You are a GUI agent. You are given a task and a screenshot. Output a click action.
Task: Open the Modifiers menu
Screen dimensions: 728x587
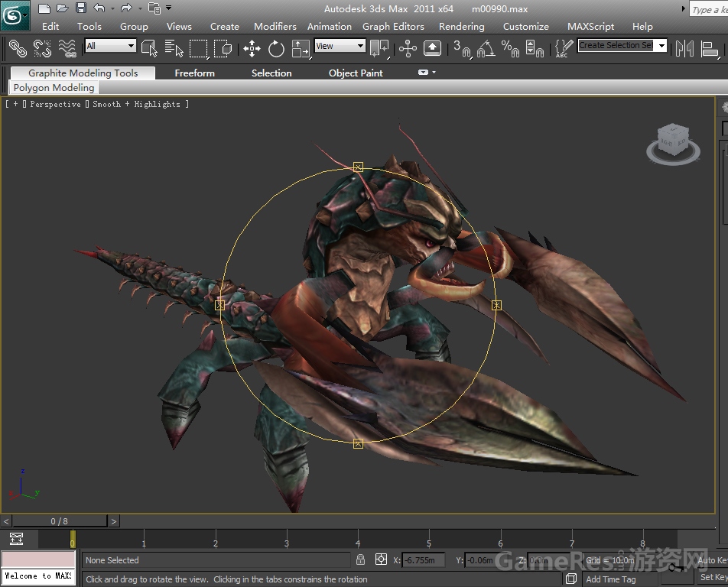pyautogui.click(x=275, y=27)
